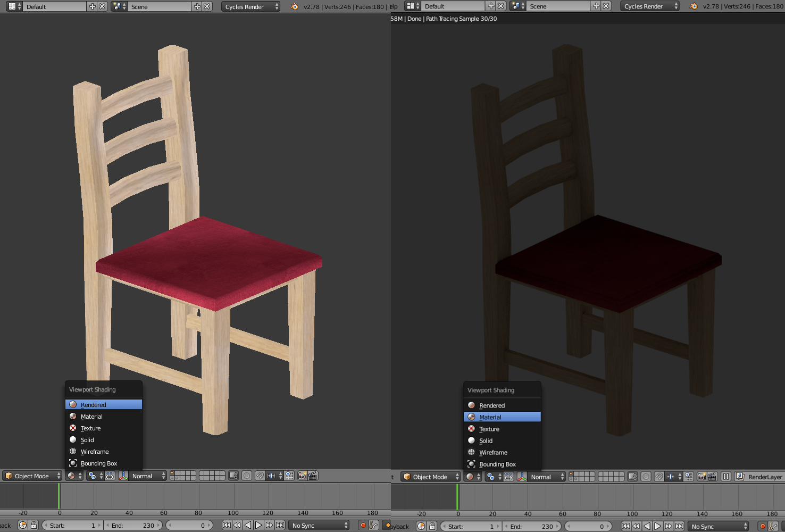
Task: Click the OpenGL render animation clapper in right viewport
Action: pos(712,477)
